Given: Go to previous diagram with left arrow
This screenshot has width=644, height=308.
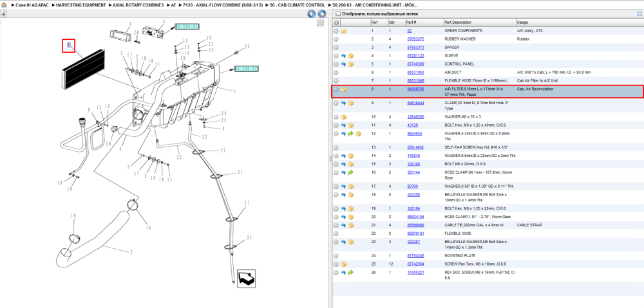Looking at the screenshot, I should [312, 14].
